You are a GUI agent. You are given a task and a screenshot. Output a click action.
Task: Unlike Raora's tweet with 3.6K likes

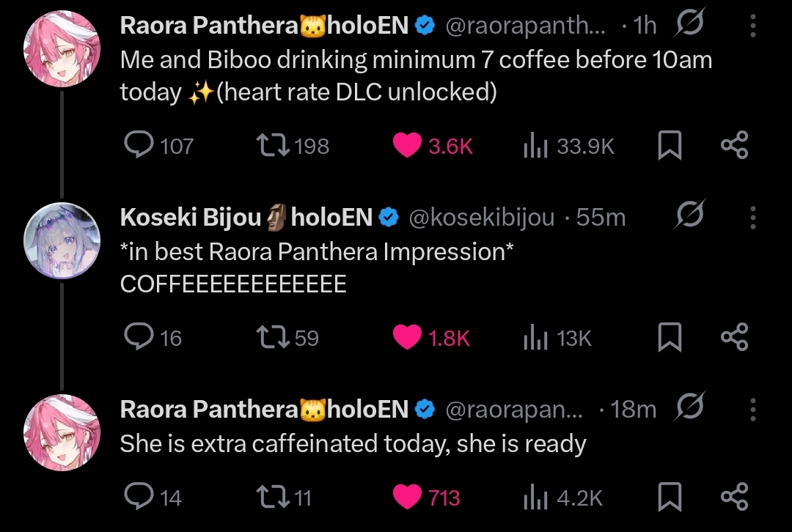[408, 145]
